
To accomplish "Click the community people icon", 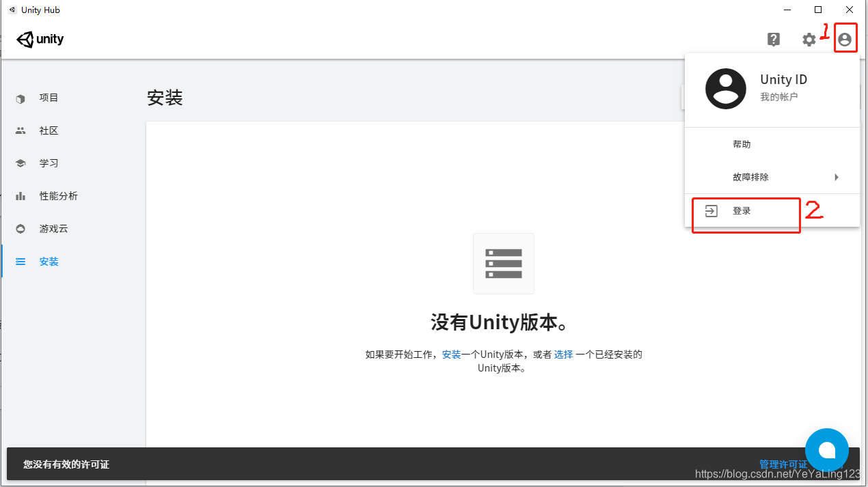I will (x=21, y=131).
